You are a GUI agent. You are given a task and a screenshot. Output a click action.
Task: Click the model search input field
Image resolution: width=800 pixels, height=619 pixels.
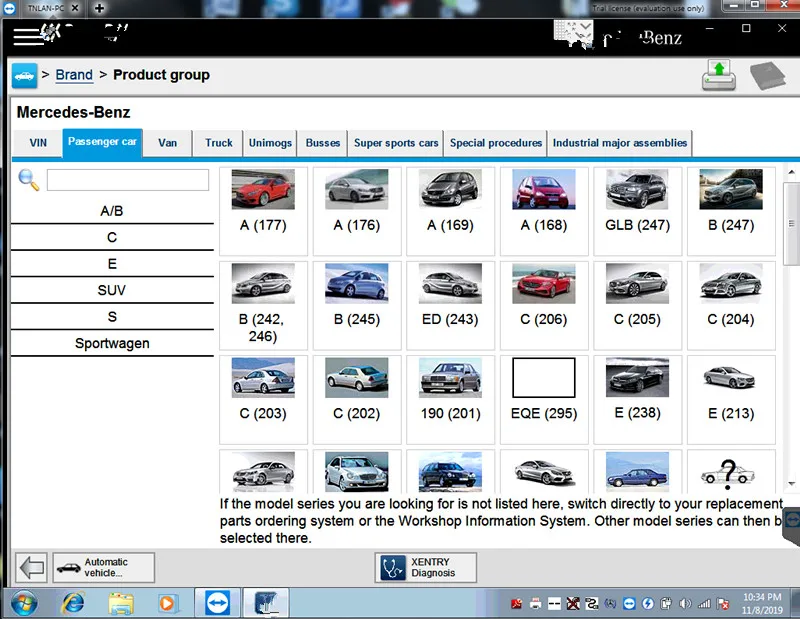click(x=127, y=180)
